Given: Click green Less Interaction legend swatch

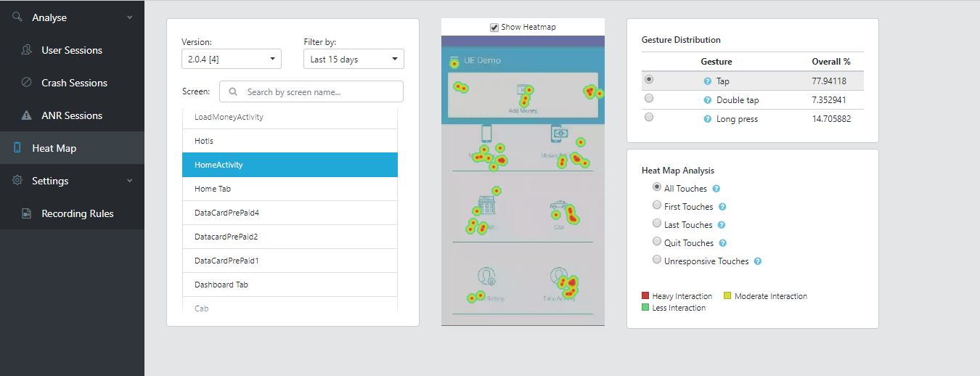Looking at the screenshot, I should pyautogui.click(x=645, y=308).
